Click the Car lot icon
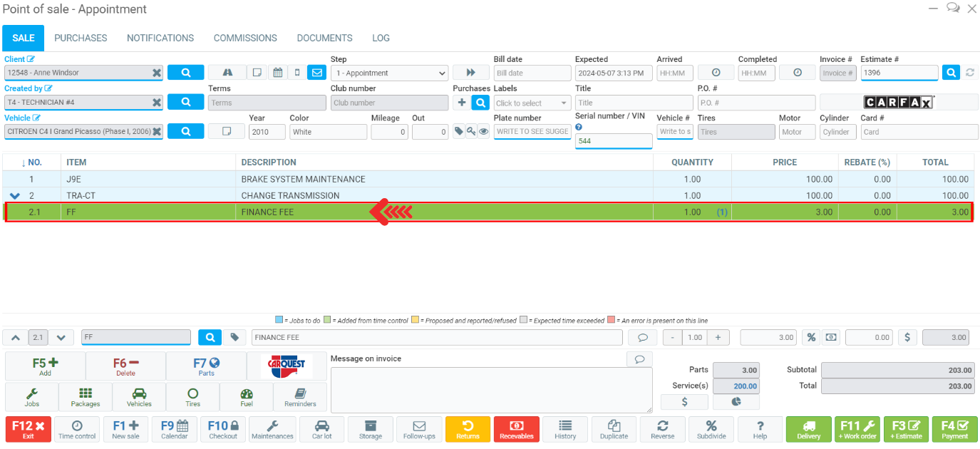This screenshot has width=980, height=449. tap(321, 430)
